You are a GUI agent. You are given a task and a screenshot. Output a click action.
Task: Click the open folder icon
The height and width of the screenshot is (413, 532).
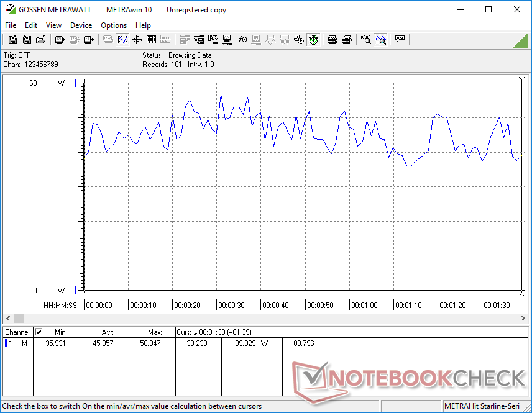click(x=41, y=40)
